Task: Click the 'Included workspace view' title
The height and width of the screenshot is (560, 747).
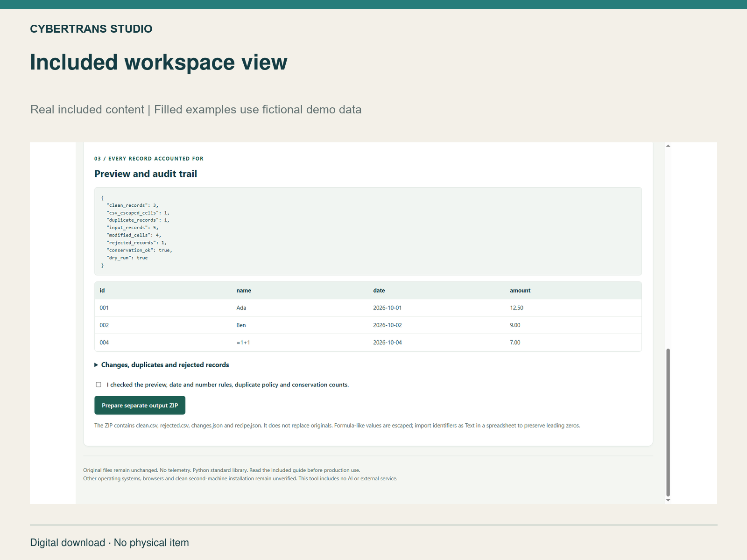Action: 159,62
